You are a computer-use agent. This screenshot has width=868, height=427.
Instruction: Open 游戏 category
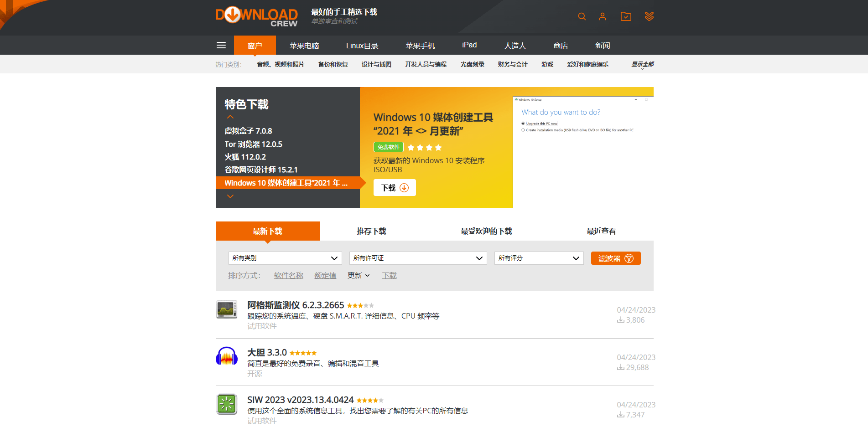547,64
